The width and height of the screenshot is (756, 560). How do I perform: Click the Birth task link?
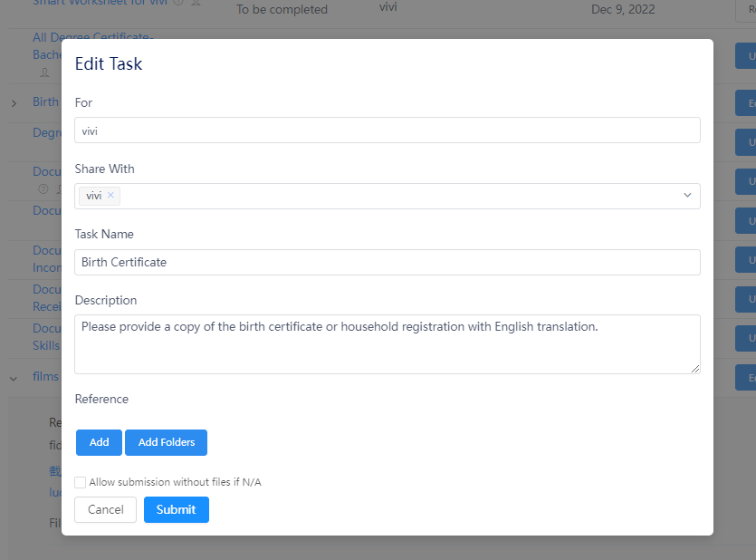tap(45, 101)
